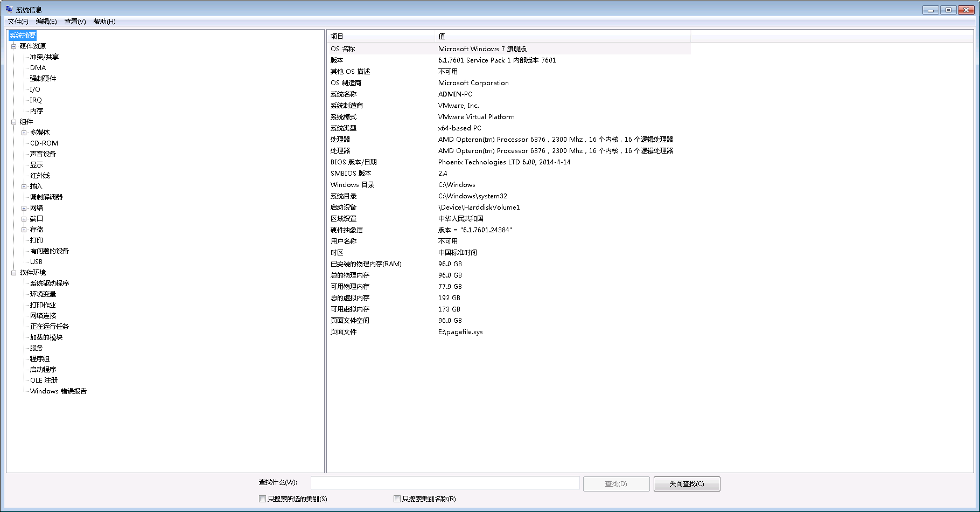
Task: Expand the 端口 node
Action: (24, 219)
